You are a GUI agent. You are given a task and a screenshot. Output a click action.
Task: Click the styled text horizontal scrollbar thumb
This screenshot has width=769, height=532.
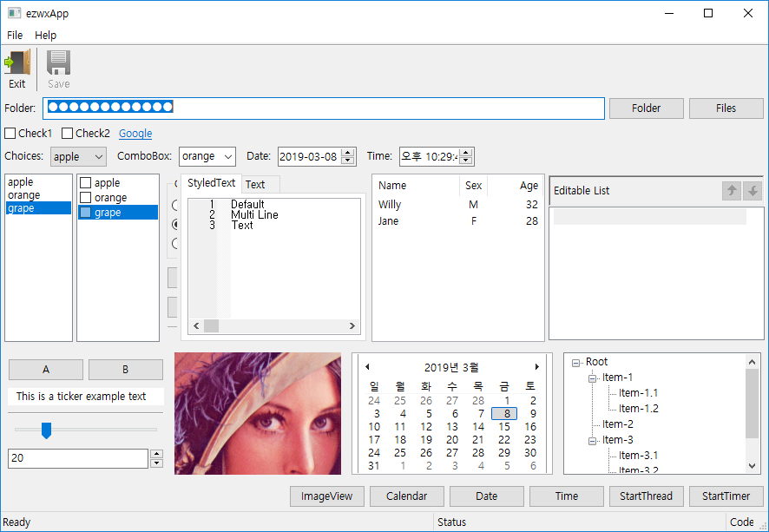tap(212, 325)
